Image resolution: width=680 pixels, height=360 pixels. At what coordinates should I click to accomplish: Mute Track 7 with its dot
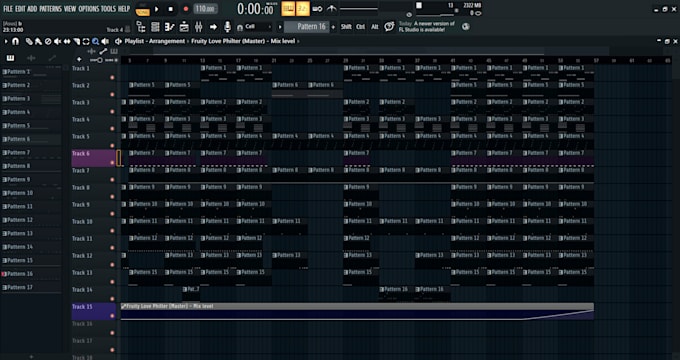click(112, 180)
